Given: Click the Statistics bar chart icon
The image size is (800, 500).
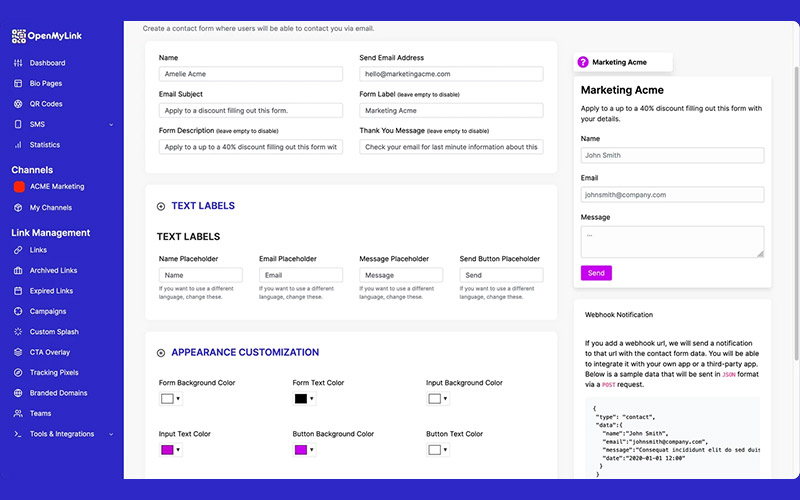Looking at the screenshot, I should [x=18, y=144].
